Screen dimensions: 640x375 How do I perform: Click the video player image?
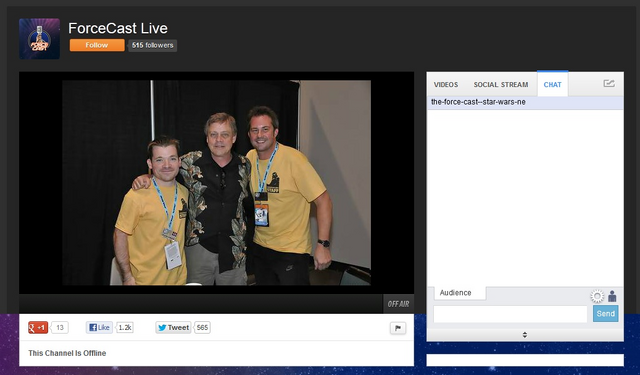[216, 183]
